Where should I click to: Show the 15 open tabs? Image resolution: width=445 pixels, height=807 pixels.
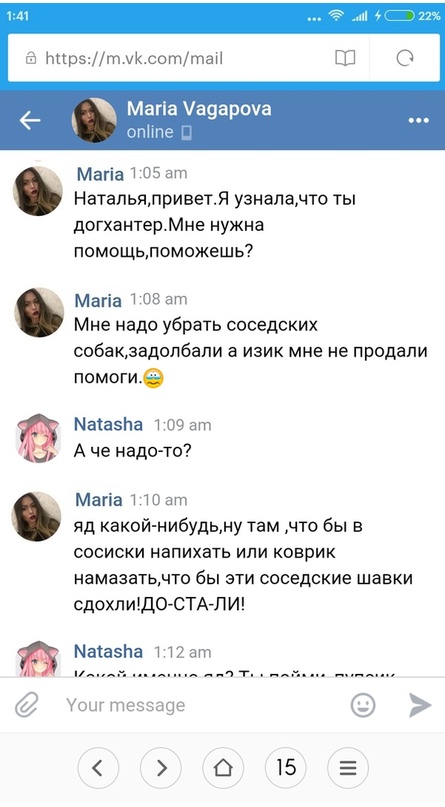[x=286, y=768]
